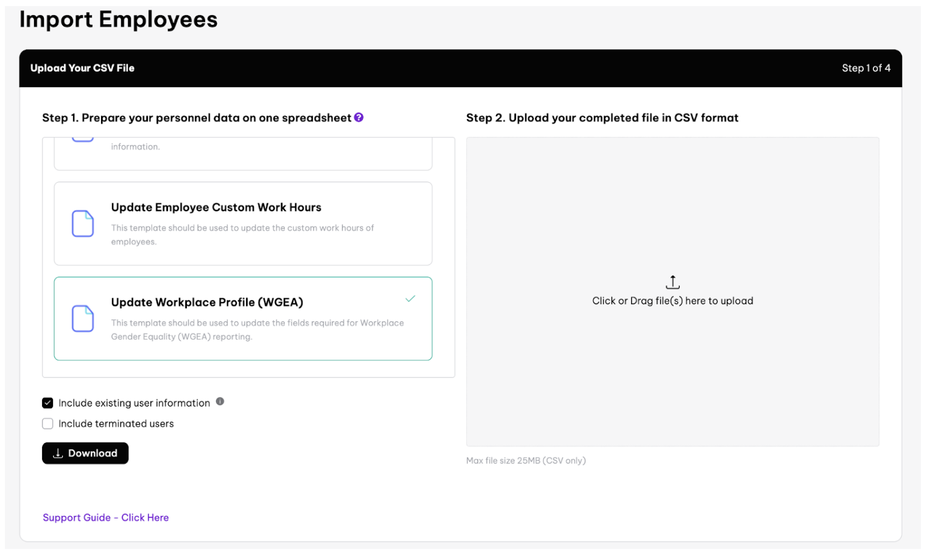Image resolution: width=930 pixels, height=560 pixels.
Task: Click the 'Include terminated users' label text
Action: click(116, 424)
